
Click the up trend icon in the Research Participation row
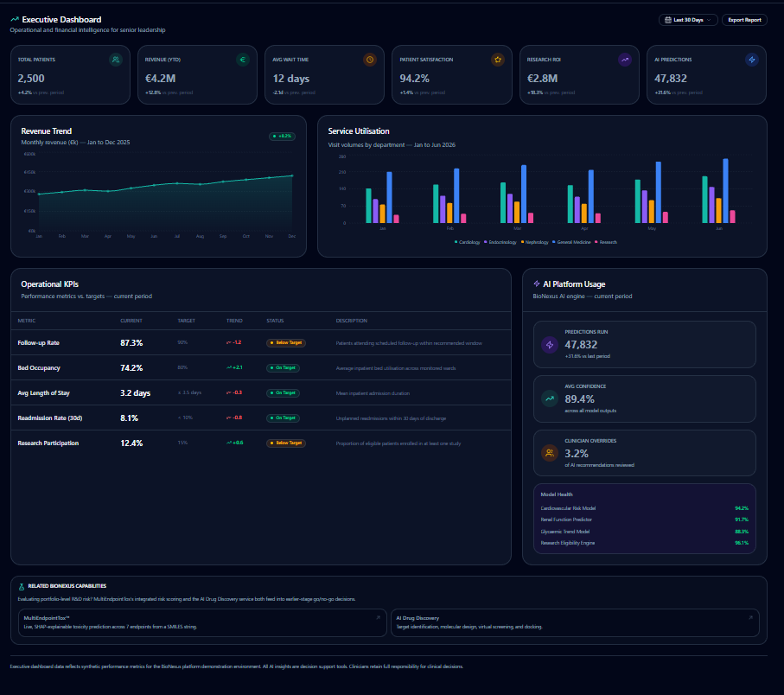[228, 443]
